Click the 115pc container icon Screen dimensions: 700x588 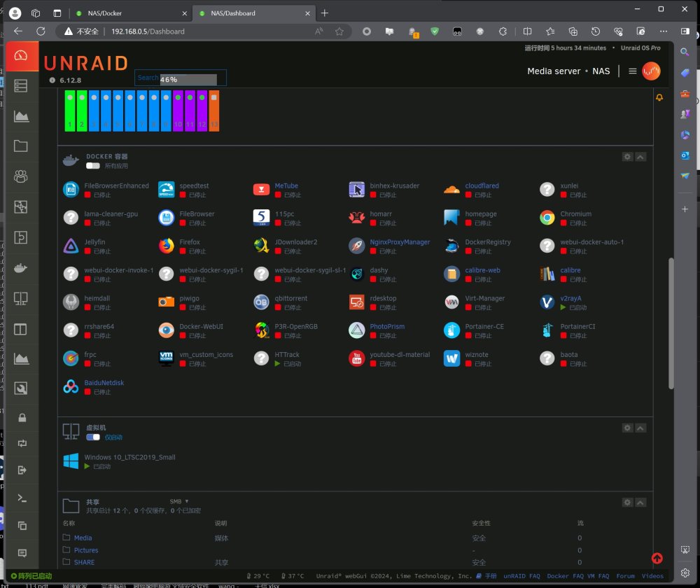tap(261, 218)
